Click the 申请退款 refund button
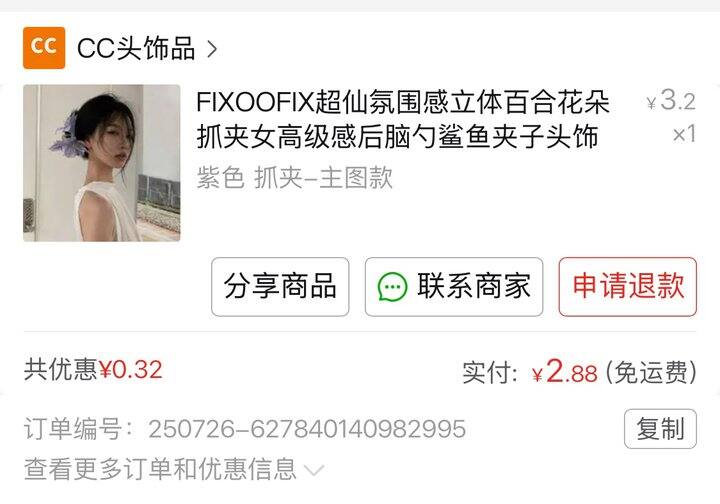Screen dimensions: 720x504 point(628,286)
